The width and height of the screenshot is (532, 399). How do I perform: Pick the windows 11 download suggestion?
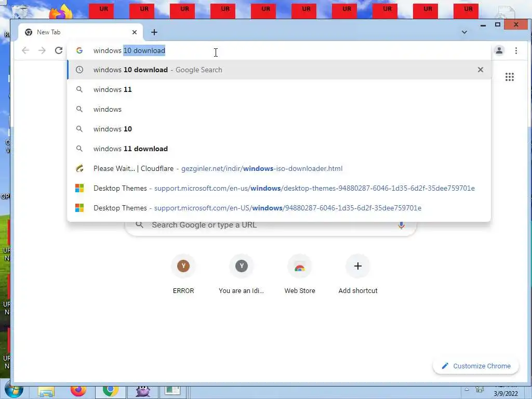pos(279,149)
